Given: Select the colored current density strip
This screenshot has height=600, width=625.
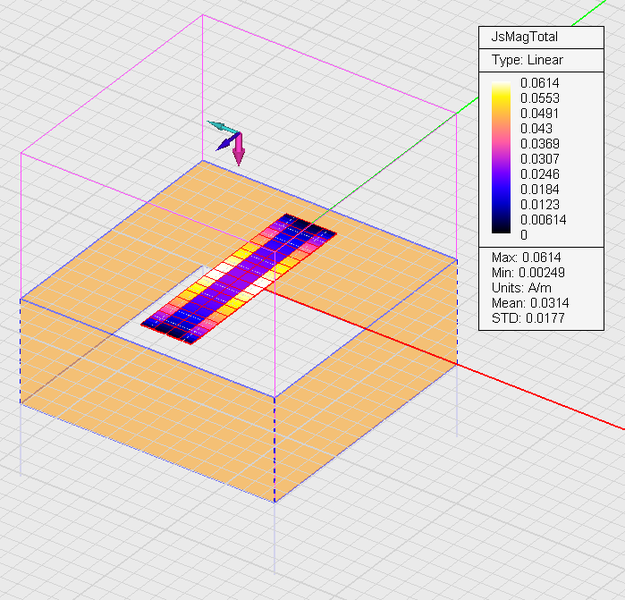Looking at the screenshot, I should 240,277.
